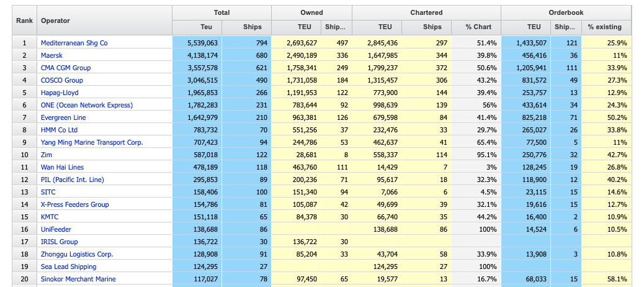Select Wan Hai's 3% chartered cell
The height and width of the screenshot is (287, 644).
point(476,167)
